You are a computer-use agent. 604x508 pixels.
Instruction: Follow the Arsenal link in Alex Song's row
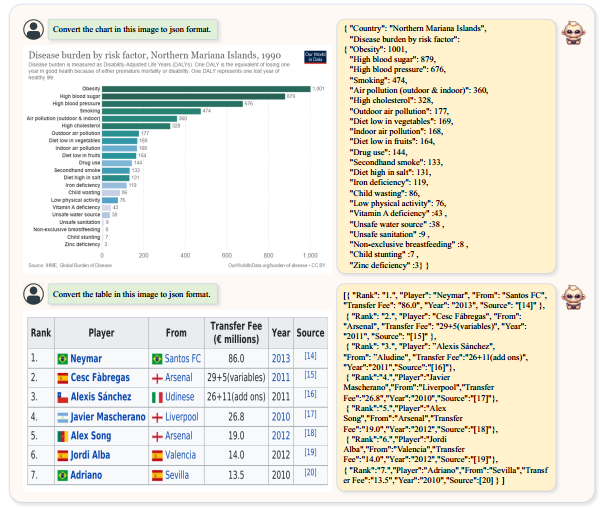[x=178, y=436]
